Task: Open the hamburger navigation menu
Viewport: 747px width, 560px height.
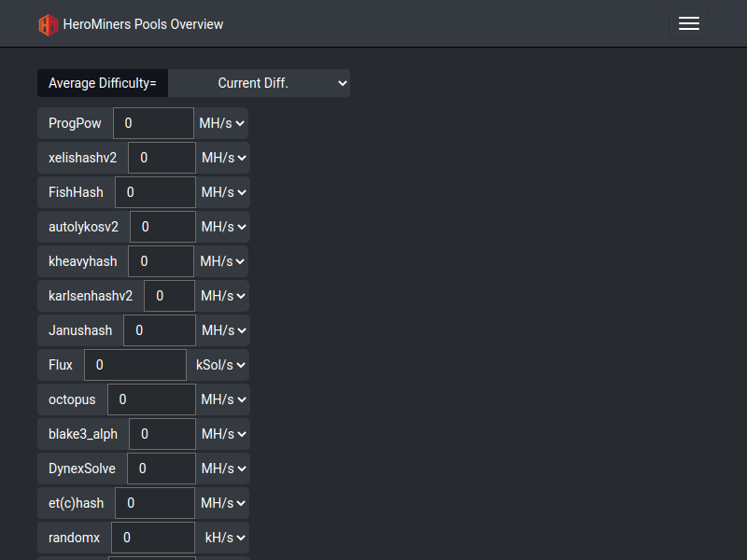Action: (x=689, y=23)
